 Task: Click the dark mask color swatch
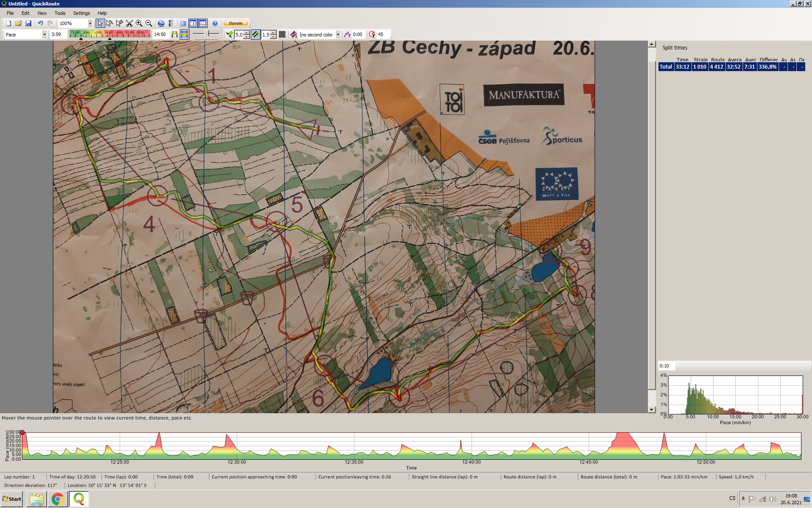(x=282, y=34)
